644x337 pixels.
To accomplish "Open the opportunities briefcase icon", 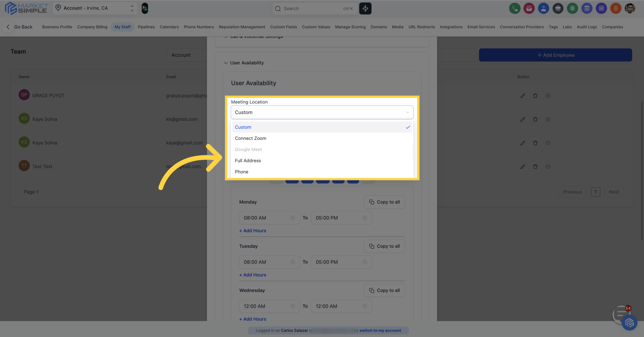I will tap(558, 8).
